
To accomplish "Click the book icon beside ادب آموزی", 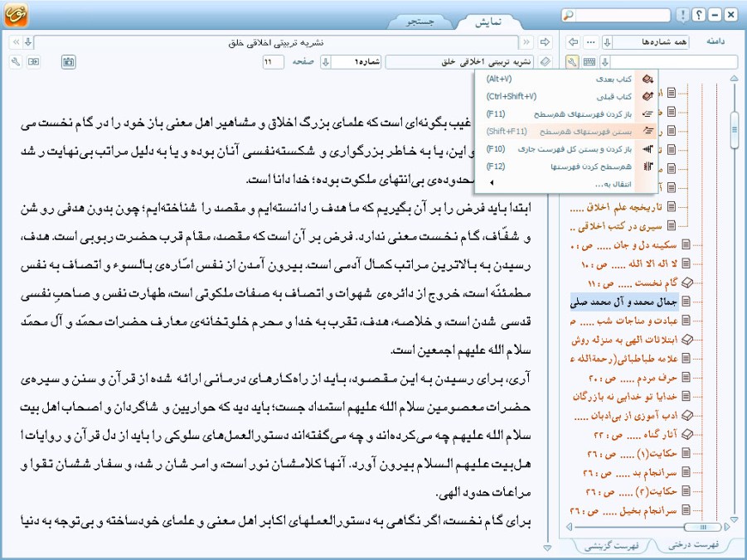I will (686, 415).
